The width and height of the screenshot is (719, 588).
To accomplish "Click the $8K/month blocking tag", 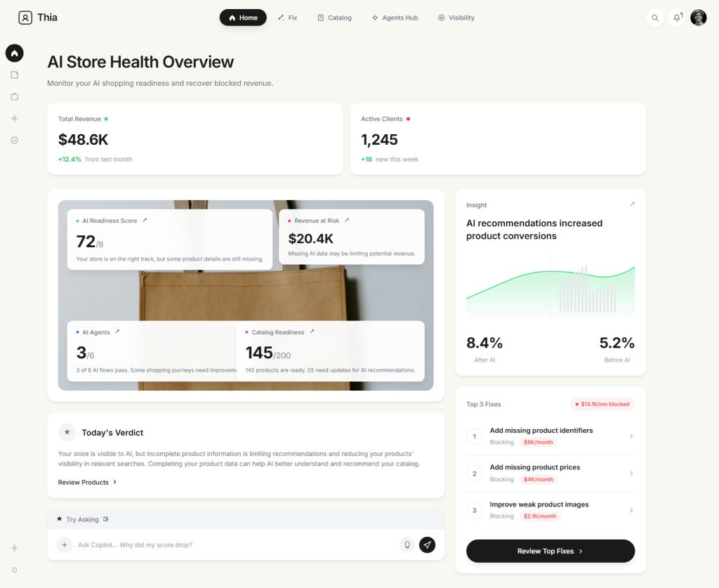I will [539, 442].
